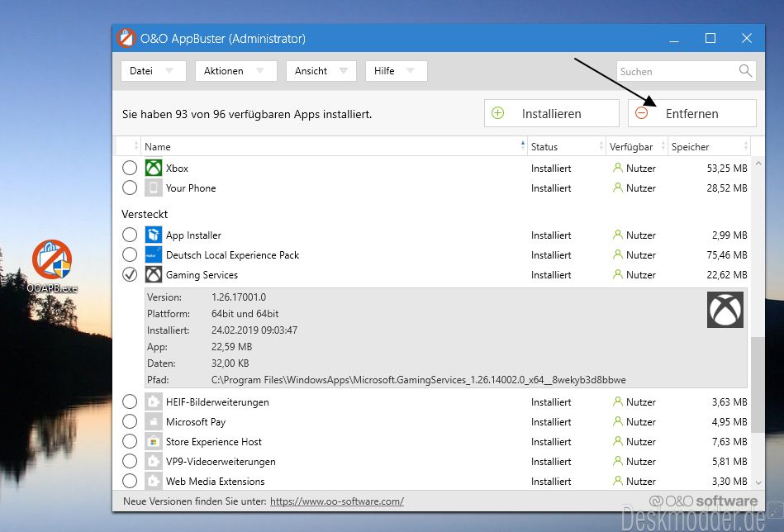Click the VP9-Videoerweiterungen icon
Viewport: 784px width, 532px height.
click(x=154, y=461)
